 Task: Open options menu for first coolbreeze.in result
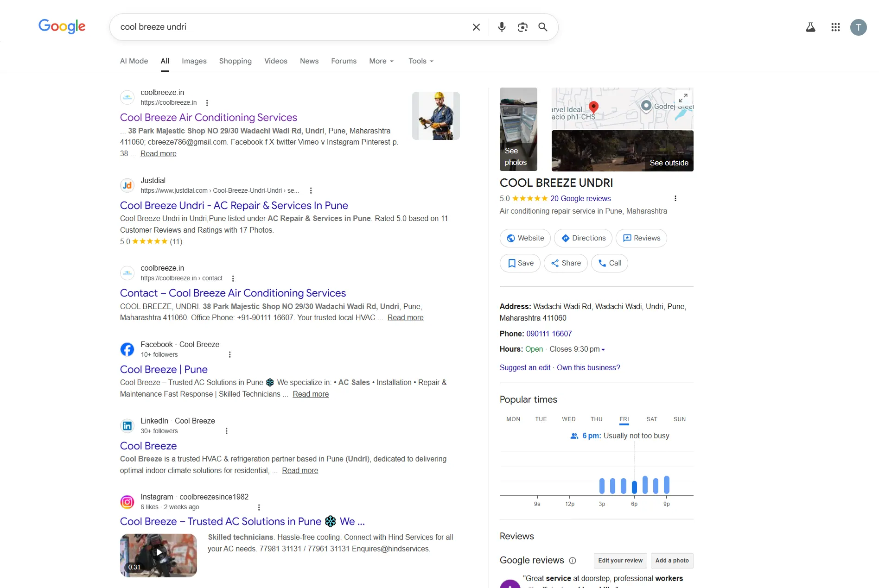click(207, 103)
